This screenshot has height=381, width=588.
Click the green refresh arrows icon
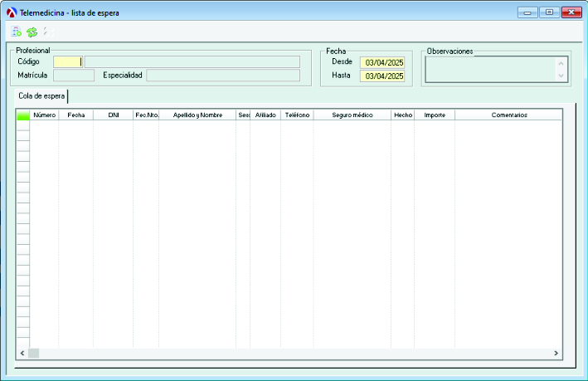pos(32,32)
